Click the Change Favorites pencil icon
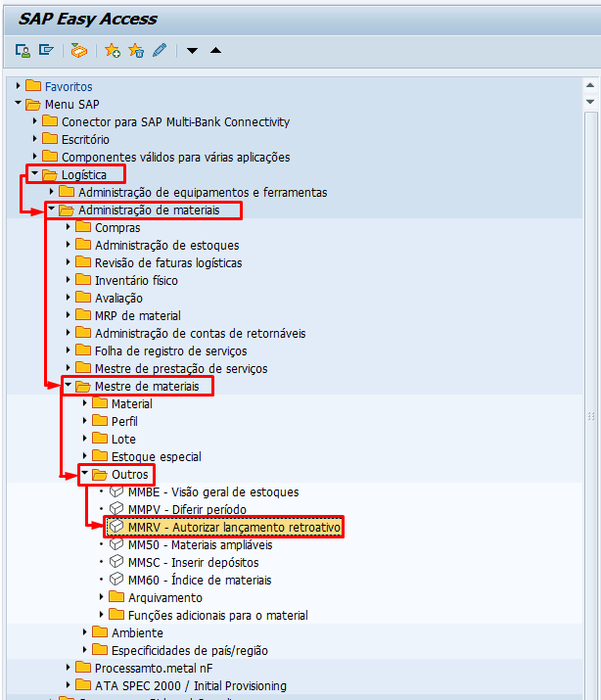Image resolution: width=601 pixels, height=700 pixels. (x=160, y=51)
